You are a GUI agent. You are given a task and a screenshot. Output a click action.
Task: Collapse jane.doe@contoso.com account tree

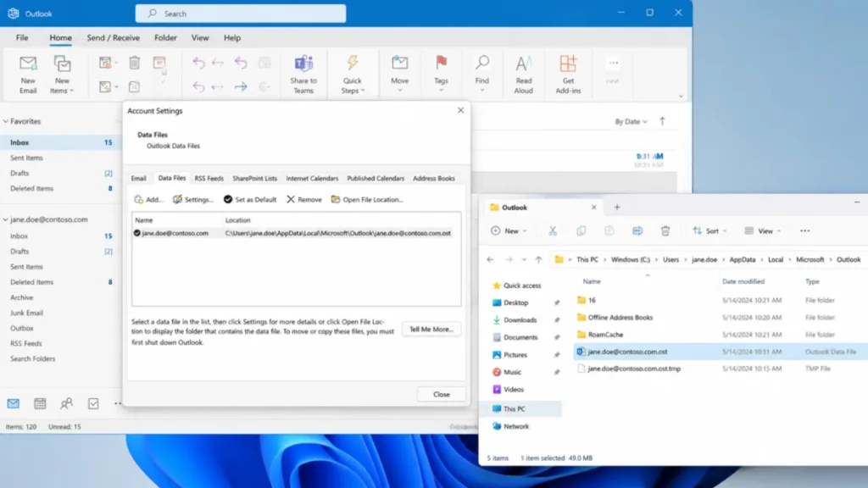coord(6,219)
